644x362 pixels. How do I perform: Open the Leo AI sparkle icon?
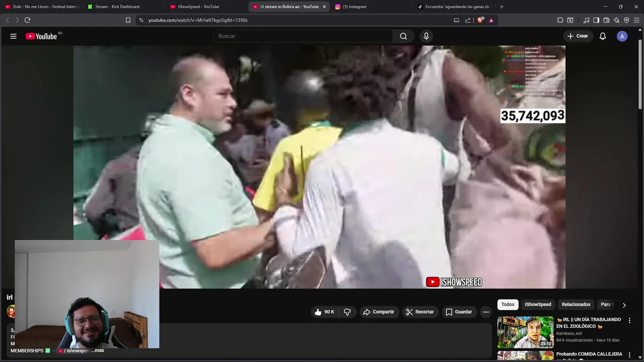[616, 20]
